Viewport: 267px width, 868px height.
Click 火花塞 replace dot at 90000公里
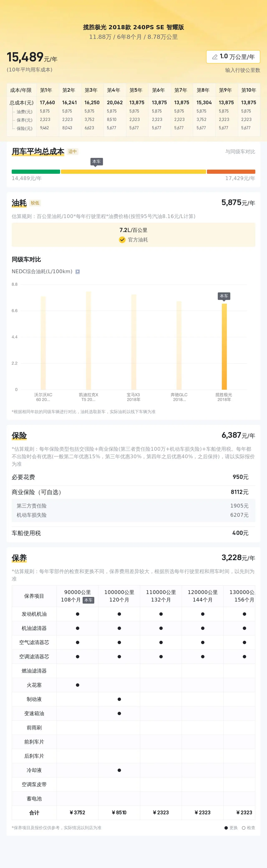pos(77,685)
